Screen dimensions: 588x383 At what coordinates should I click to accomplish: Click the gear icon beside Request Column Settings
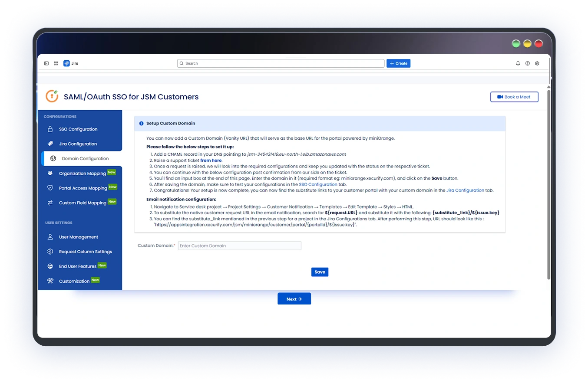pos(50,252)
